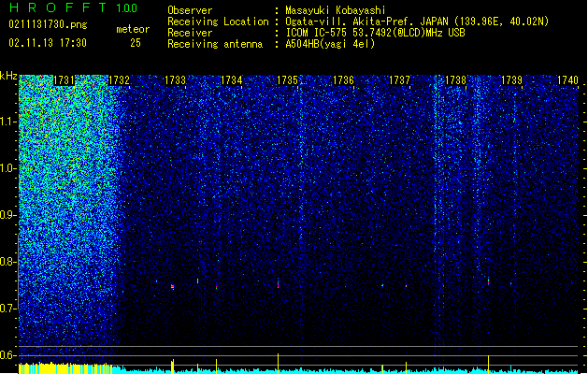Click time marker 1738
The height and width of the screenshot is (374, 588).
455,80
